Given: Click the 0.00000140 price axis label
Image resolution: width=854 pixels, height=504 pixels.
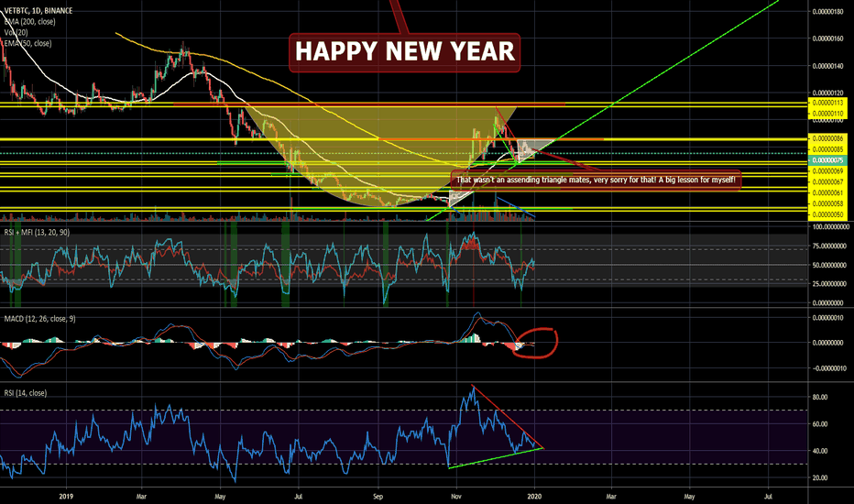Looking at the screenshot, I should [x=827, y=66].
